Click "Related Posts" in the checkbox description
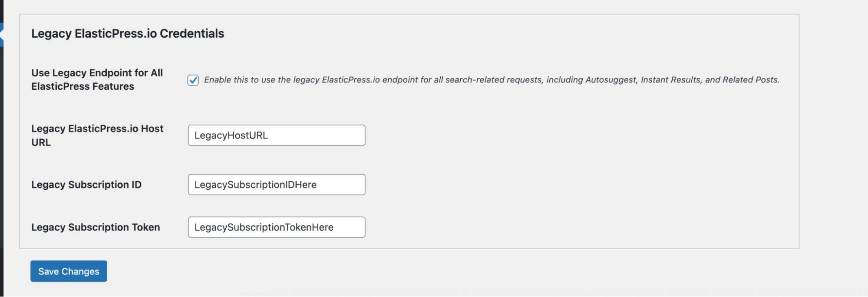Viewport: 868px width, 297px height. 750,80
